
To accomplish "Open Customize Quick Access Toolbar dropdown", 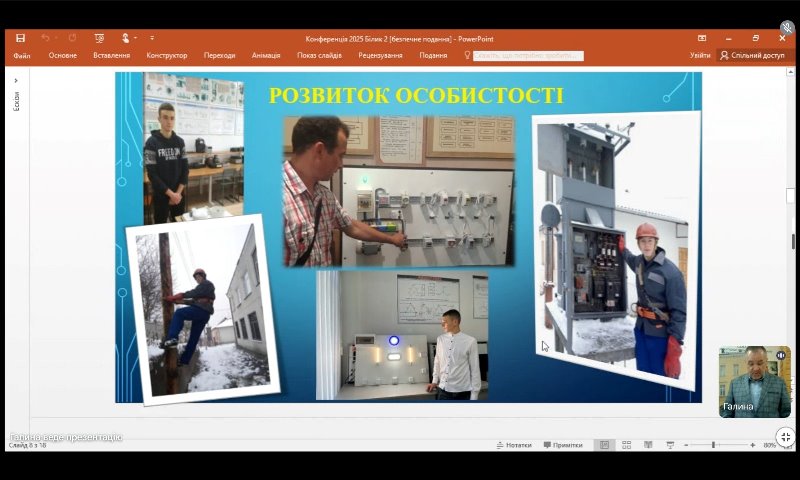I will [152, 38].
